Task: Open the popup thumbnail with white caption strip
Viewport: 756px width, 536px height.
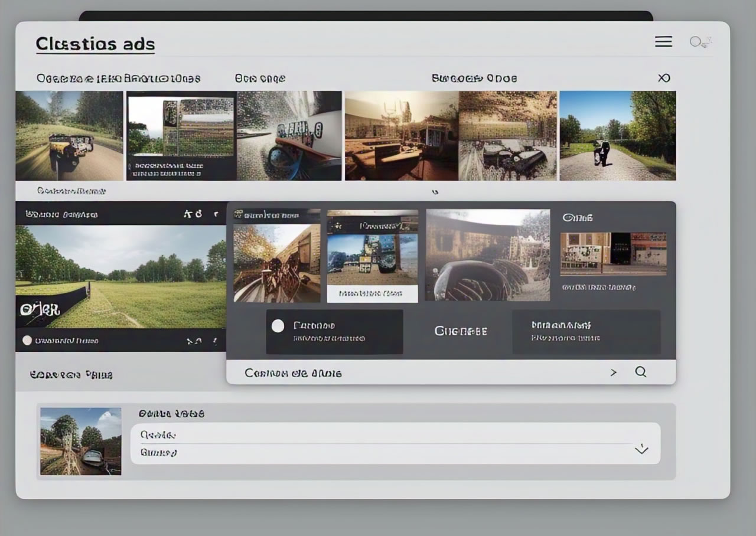Action: coord(372,256)
